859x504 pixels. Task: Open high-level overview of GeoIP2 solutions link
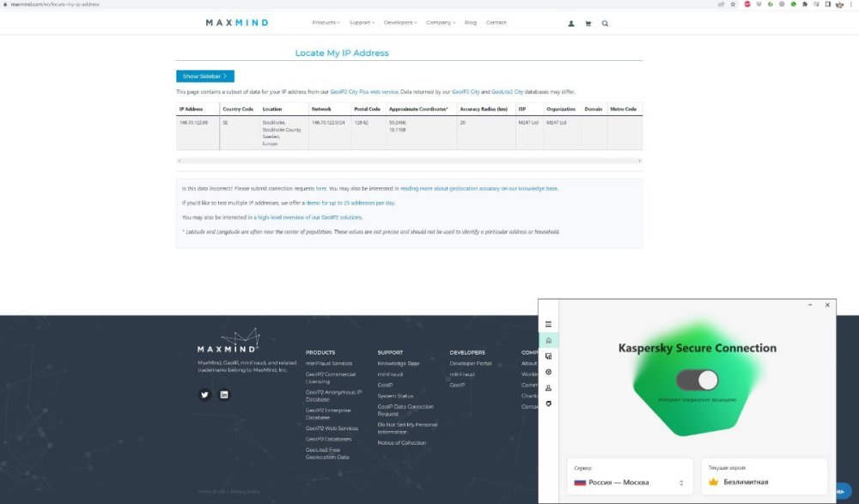[x=309, y=217]
